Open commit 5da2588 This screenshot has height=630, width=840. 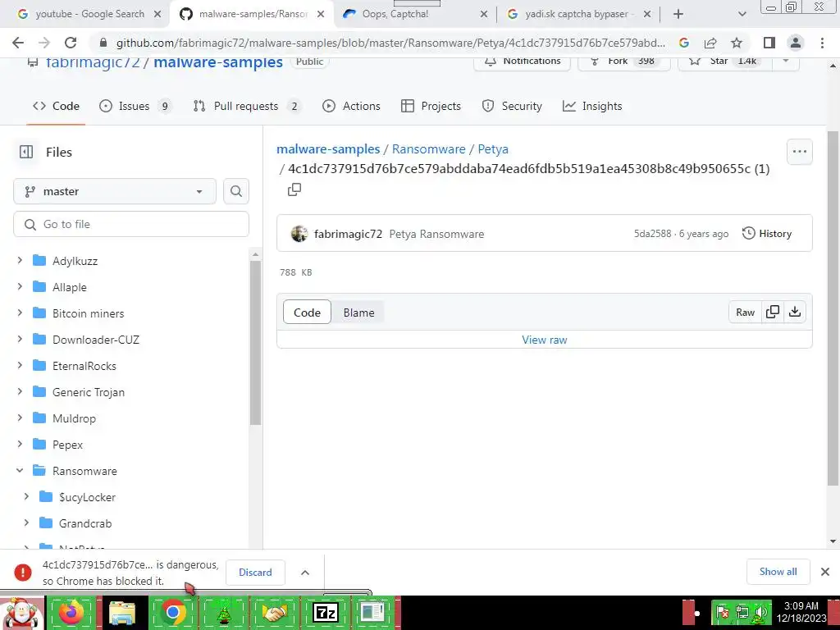[652, 234]
